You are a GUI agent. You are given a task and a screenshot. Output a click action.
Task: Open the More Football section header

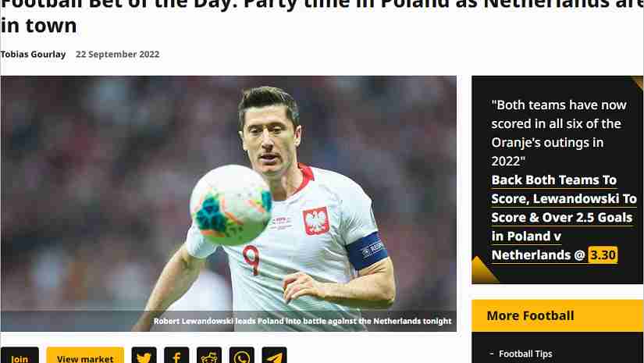(x=557, y=315)
